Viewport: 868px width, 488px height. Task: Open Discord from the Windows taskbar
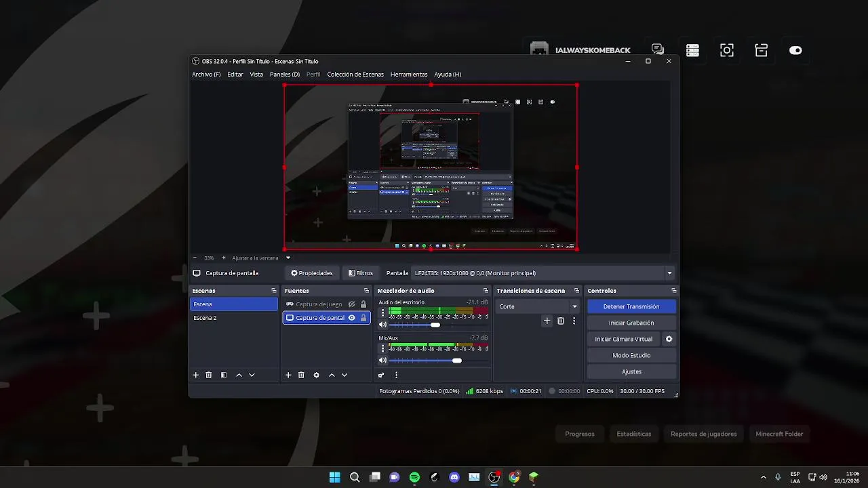click(454, 477)
